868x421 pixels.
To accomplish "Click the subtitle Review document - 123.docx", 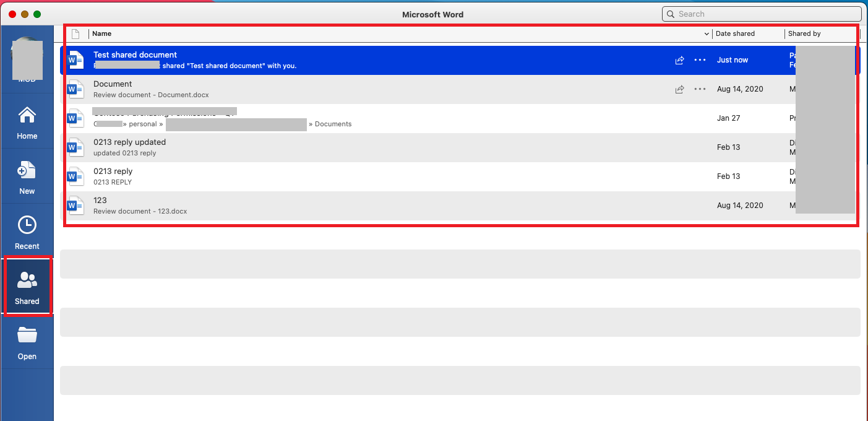I will tap(140, 211).
